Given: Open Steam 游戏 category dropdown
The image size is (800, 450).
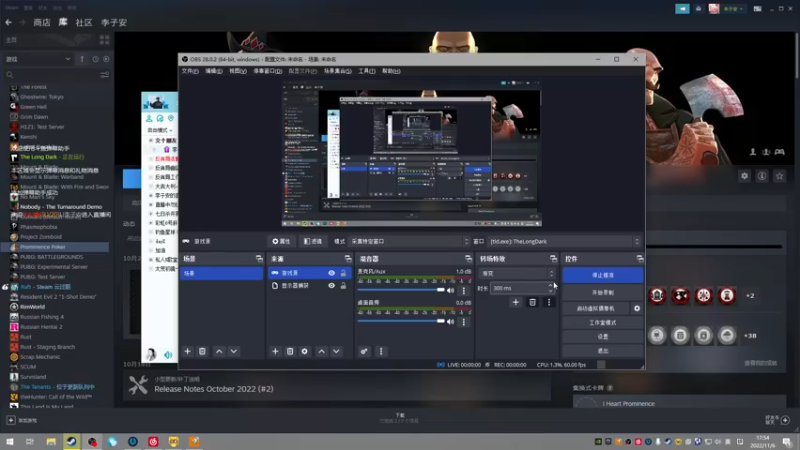Looking at the screenshot, I should click(x=38, y=59).
